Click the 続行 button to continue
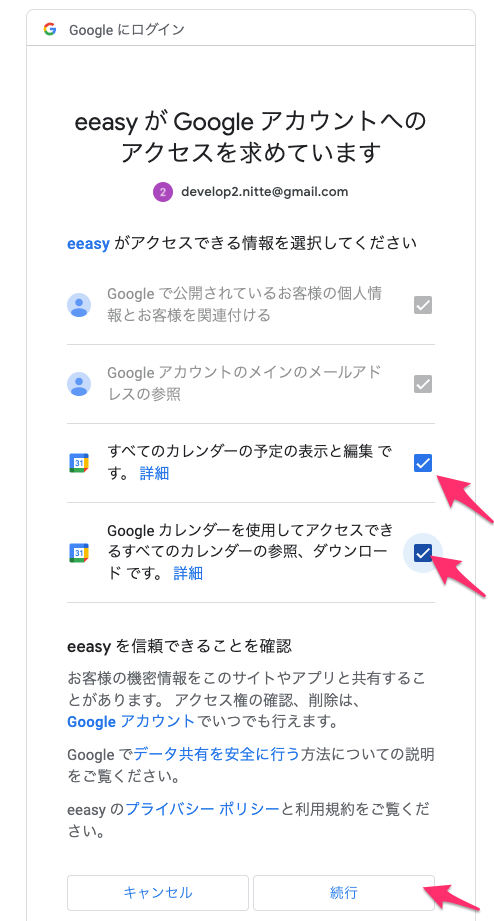The height and width of the screenshot is (921, 494). tap(344, 893)
